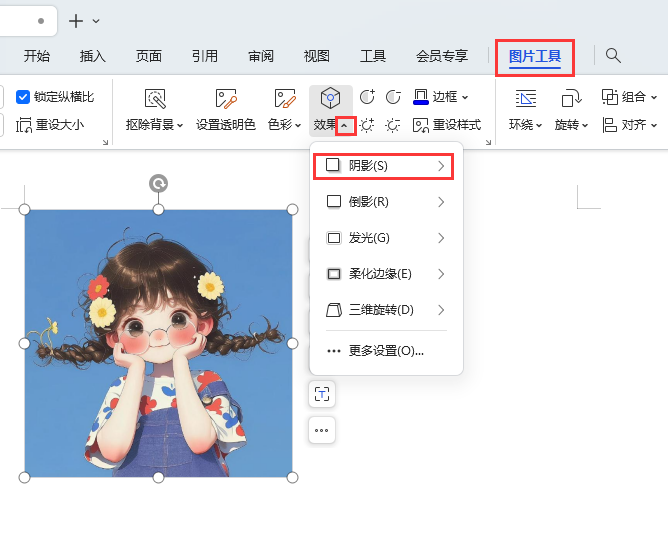The width and height of the screenshot is (668, 555).
Task: Increase contrast with the top circle-plus icon
Action: pyautogui.click(x=367, y=97)
